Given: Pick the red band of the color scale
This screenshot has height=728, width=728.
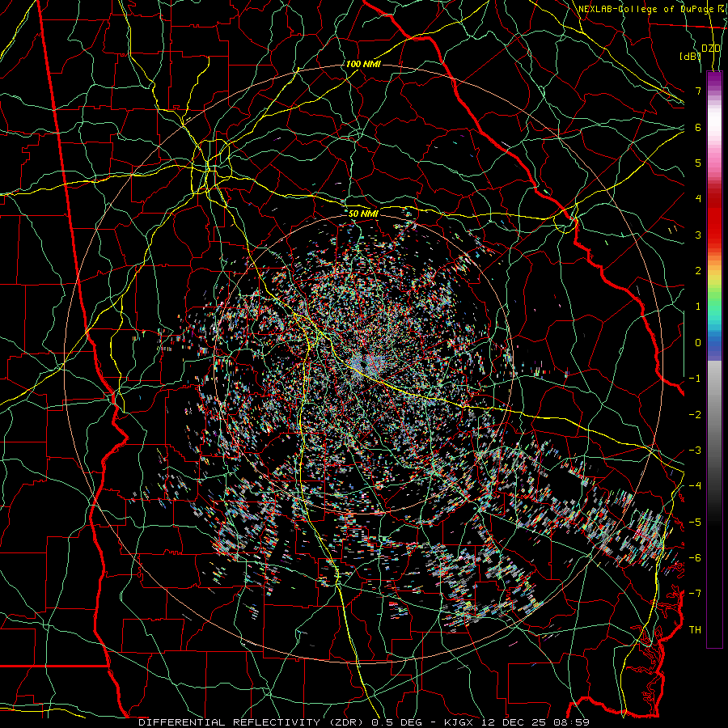Looking at the screenshot, I should (714, 223).
